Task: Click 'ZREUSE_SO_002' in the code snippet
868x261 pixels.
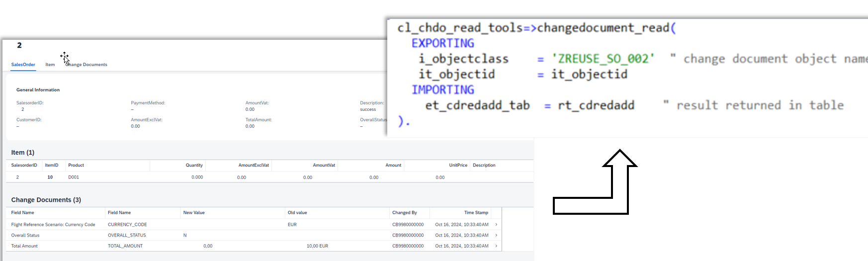Action: (x=603, y=59)
